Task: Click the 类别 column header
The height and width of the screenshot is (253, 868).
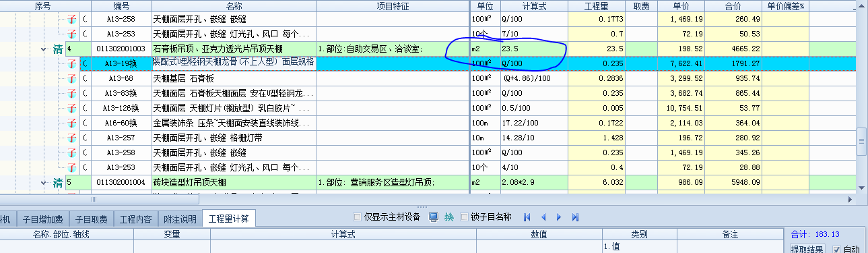Action: tap(639, 234)
